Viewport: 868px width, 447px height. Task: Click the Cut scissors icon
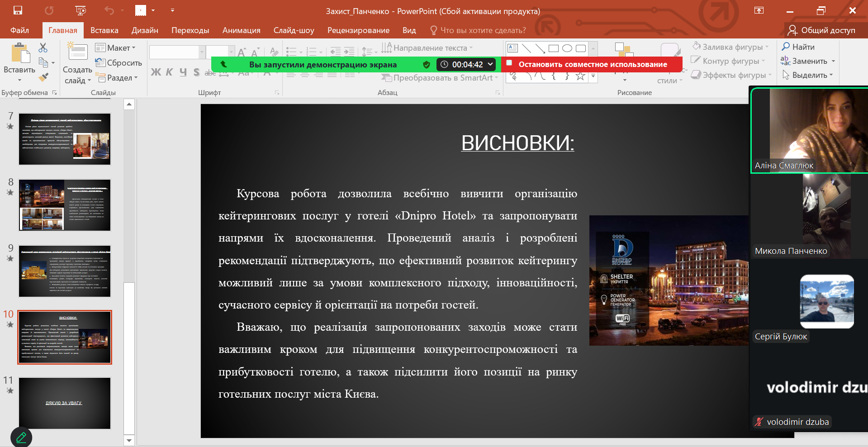click(x=43, y=48)
